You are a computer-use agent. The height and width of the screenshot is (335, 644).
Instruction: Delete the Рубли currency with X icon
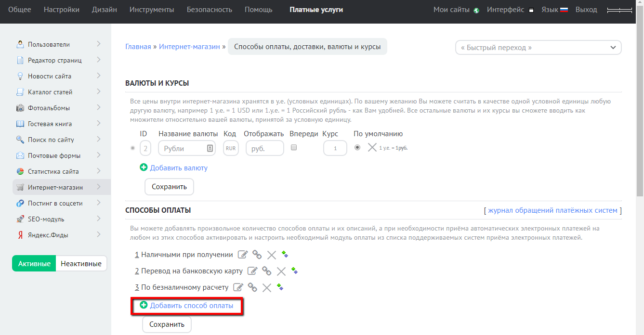372,148
